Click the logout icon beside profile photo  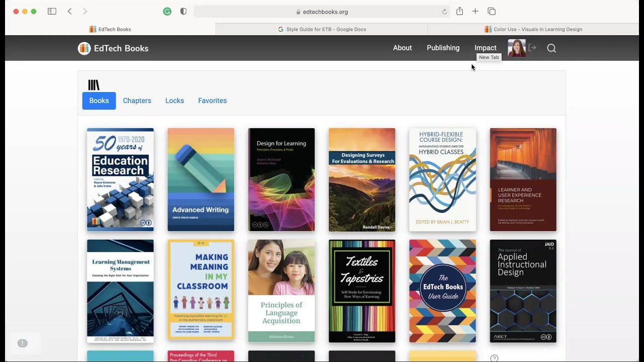(532, 48)
